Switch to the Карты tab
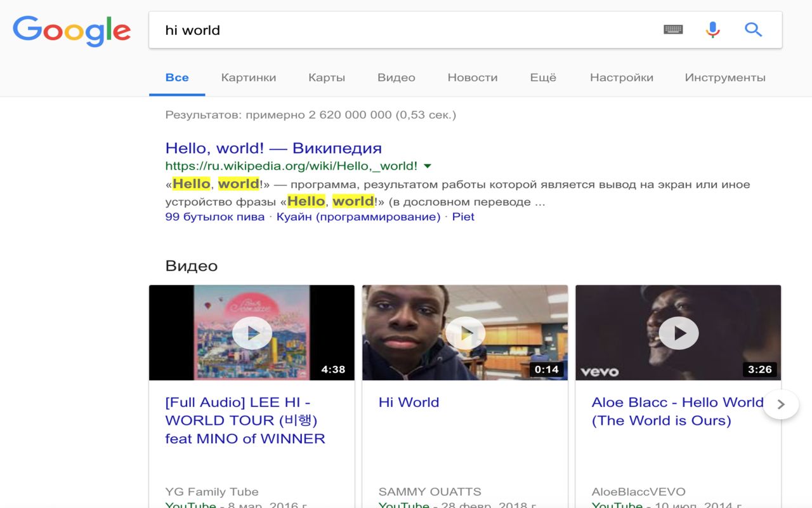812x508 pixels. click(327, 77)
